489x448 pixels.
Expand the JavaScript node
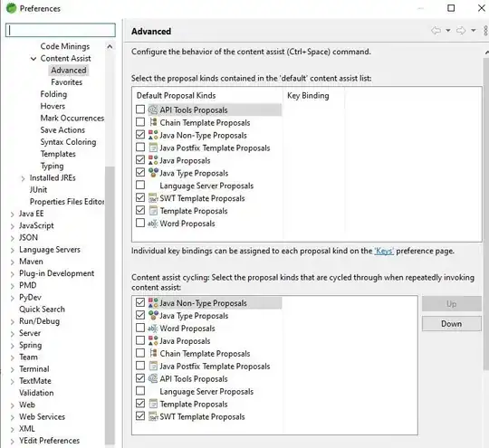pos(12,226)
